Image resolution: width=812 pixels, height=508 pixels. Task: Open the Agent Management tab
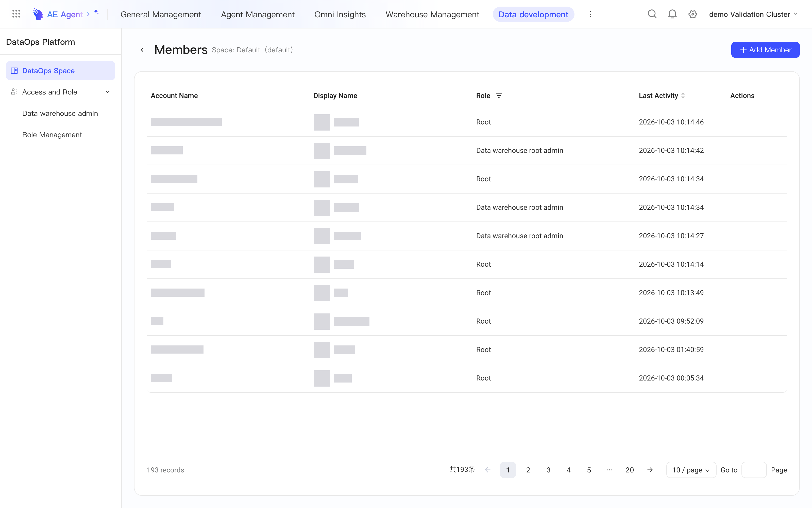258,14
